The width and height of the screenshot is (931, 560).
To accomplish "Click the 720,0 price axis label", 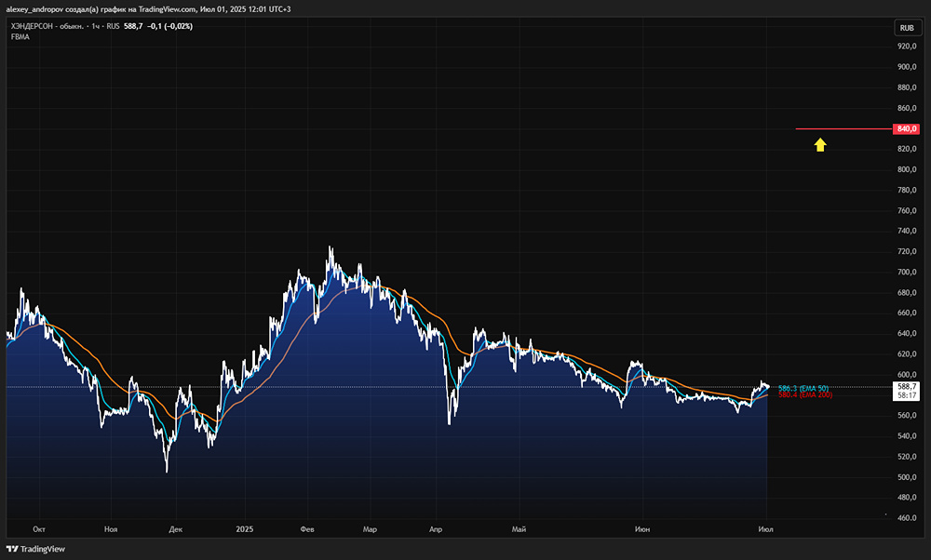I will click(x=907, y=251).
